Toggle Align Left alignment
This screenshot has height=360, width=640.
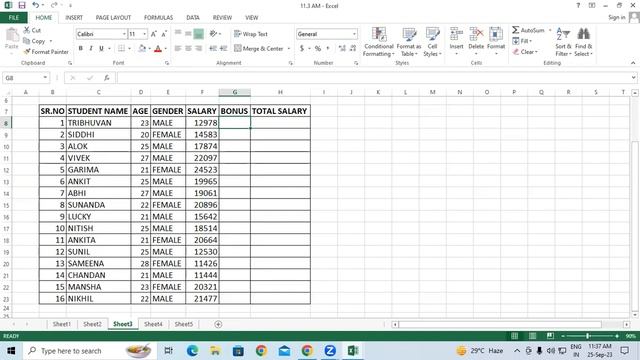click(x=178, y=48)
